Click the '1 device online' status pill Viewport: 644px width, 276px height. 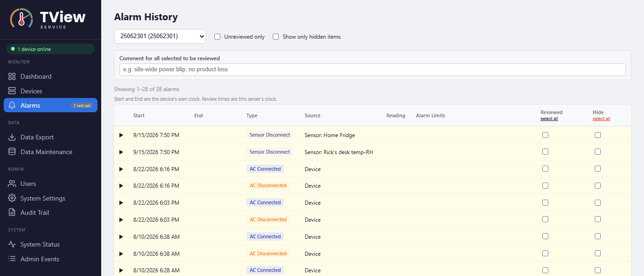coord(51,49)
